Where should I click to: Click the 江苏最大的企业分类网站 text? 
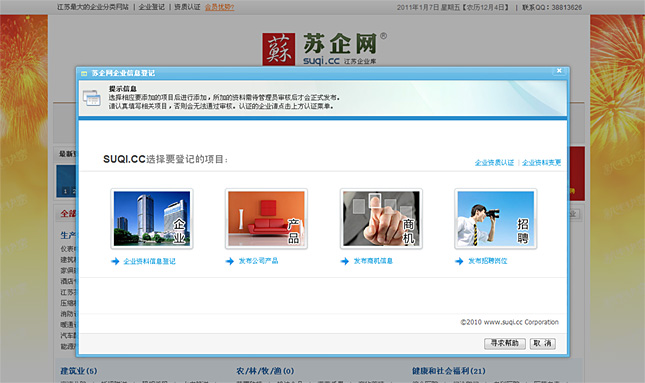coord(93,7)
